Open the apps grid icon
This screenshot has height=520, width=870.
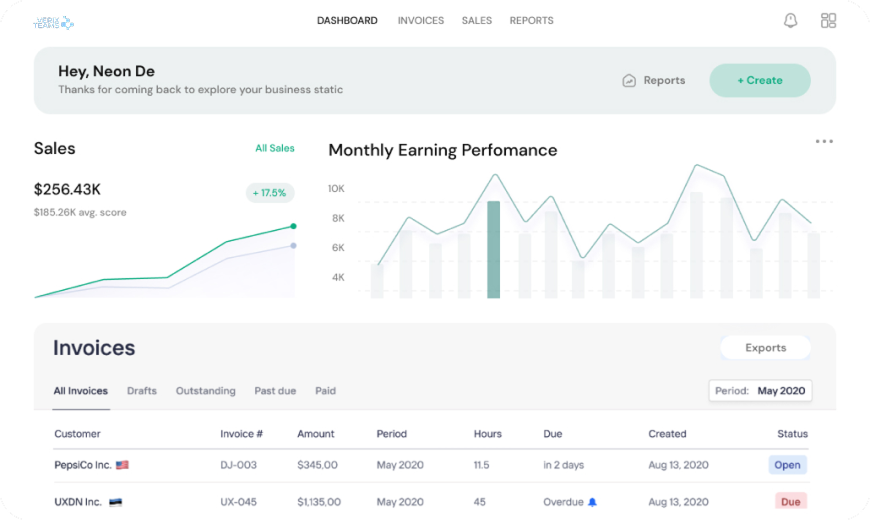pos(828,21)
